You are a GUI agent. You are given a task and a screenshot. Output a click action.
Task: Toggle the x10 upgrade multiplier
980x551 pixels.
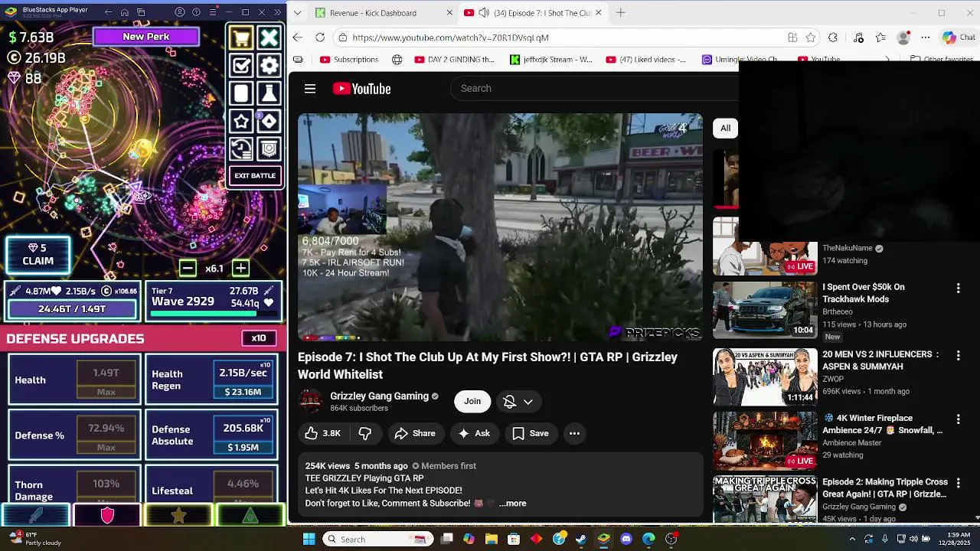pos(259,338)
